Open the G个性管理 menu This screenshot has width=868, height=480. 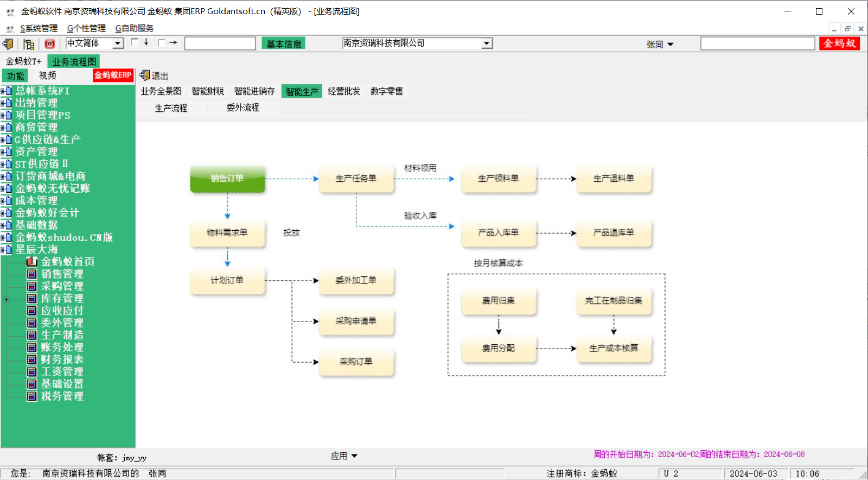click(86, 28)
